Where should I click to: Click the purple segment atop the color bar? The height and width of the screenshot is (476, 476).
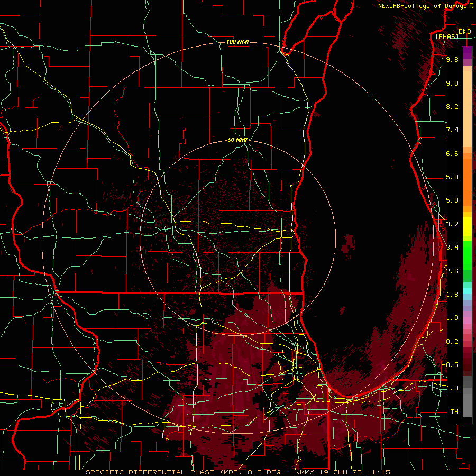pyautogui.click(x=467, y=53)
